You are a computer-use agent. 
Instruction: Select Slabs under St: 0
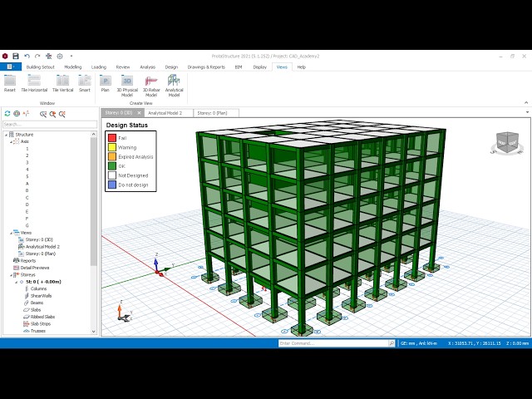coord(36,310)
